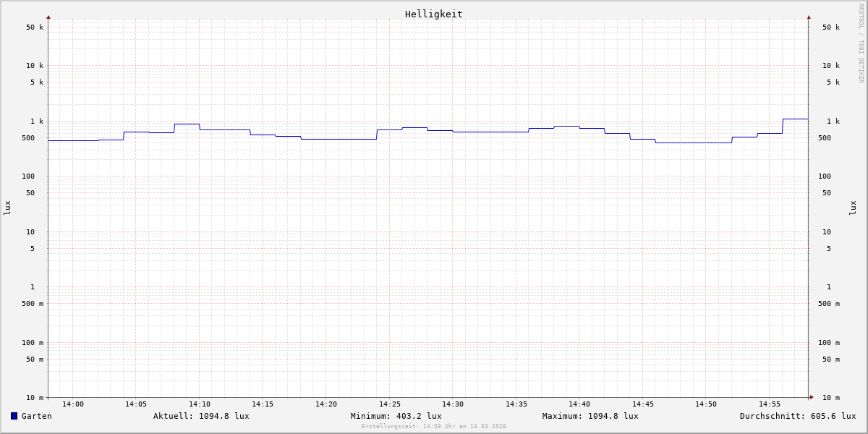Click the red arrow atop the left axis

48,17
